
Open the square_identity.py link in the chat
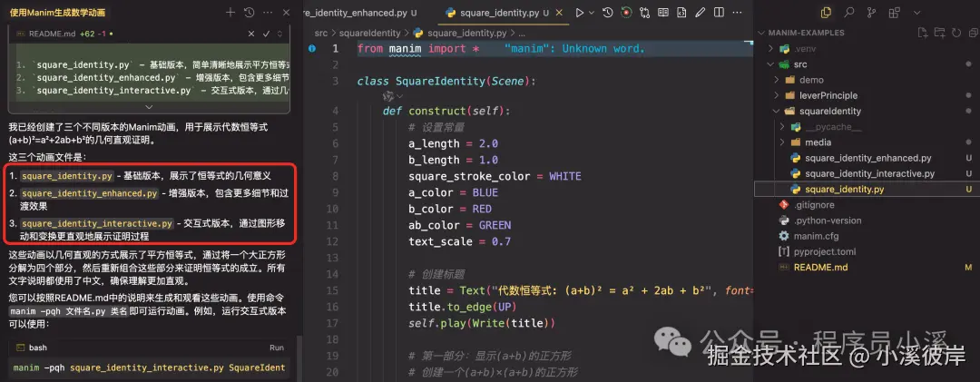click(67, 176)
